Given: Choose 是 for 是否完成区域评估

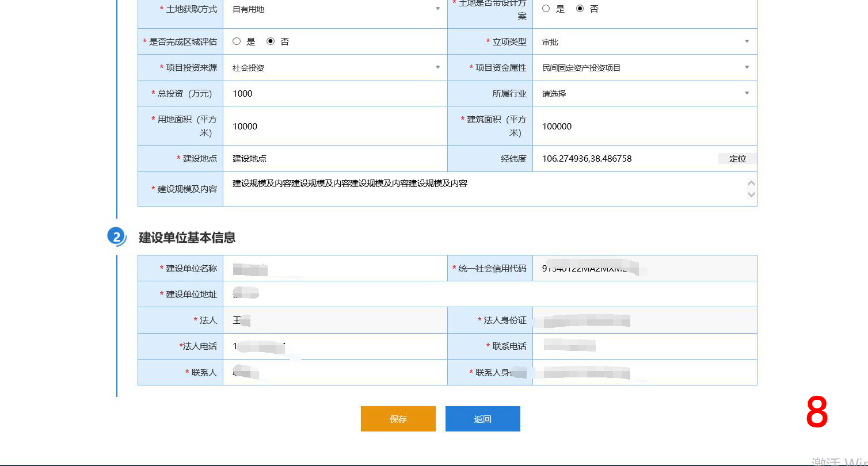Looking at the screenshot, I should (237, 41).
